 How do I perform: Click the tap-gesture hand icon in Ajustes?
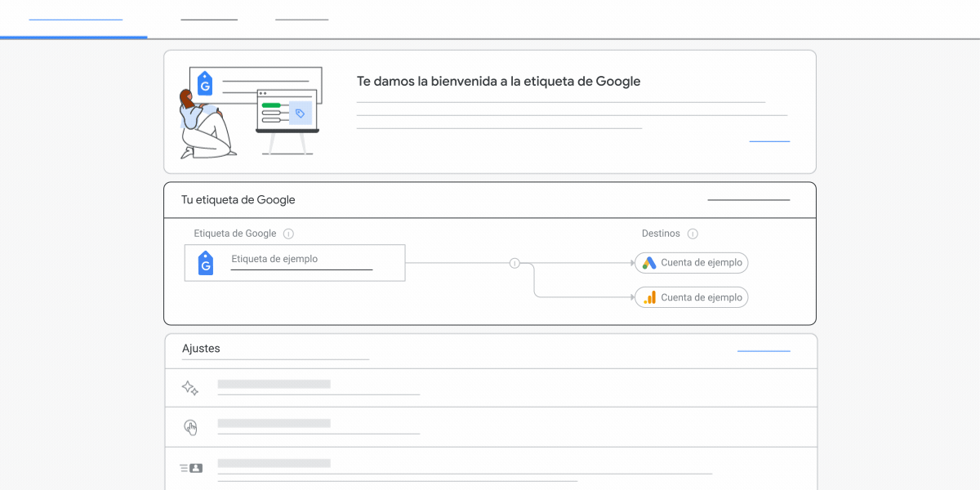[x=190, y=426]
